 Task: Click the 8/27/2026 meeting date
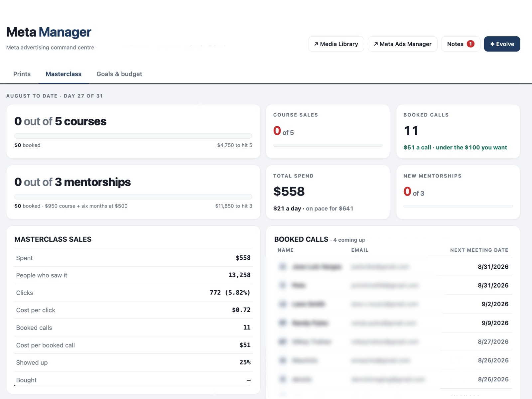pos(493,341)
